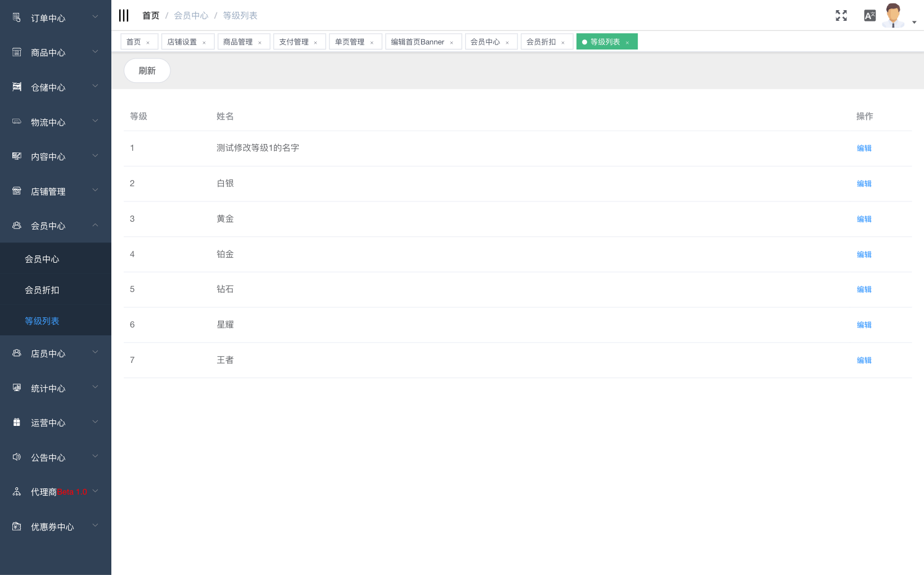The height and width of the screenshot is (575, 924).
Task: Expand the 优惠券中心 sidebar menu
Action: 95,526
